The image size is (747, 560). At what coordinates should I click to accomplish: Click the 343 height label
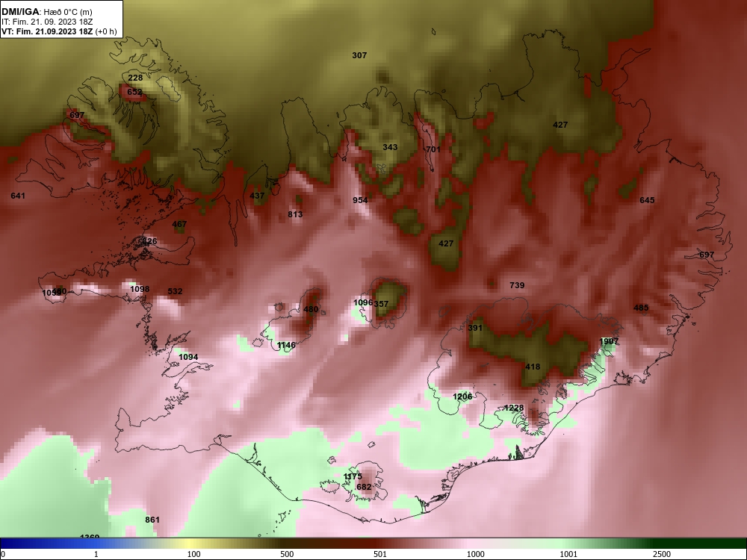pos(390,147)
